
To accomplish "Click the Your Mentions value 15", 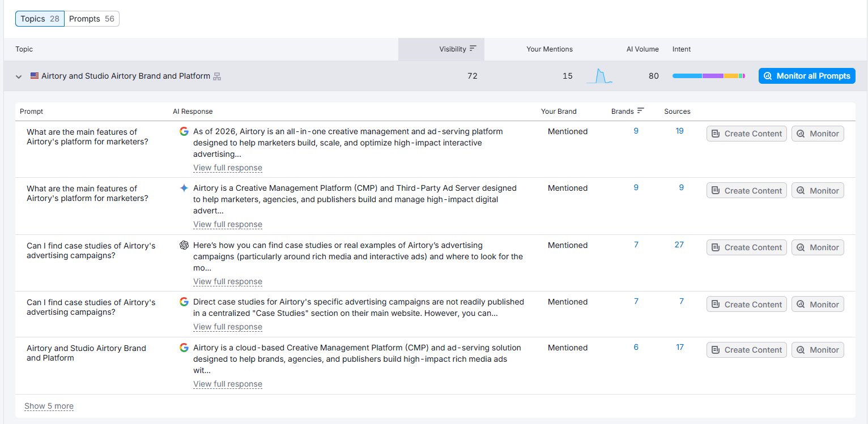I will point(567,76).
